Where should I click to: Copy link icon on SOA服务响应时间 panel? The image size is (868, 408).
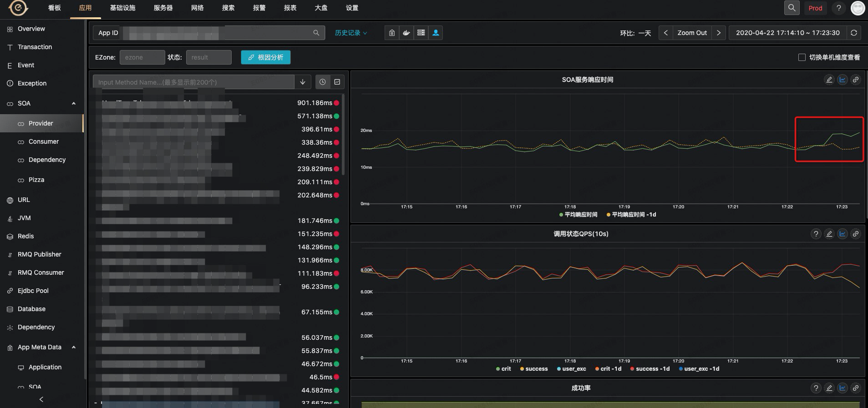[856, 80]
